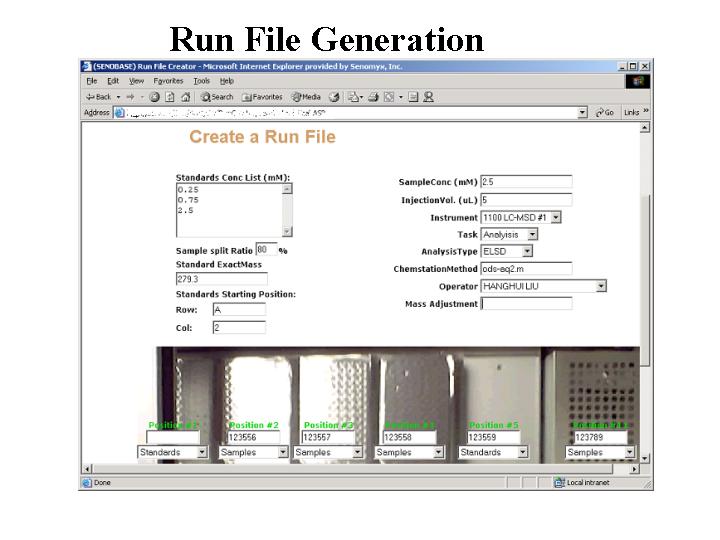
Task: Click the Go button
Action: (605, 112)
